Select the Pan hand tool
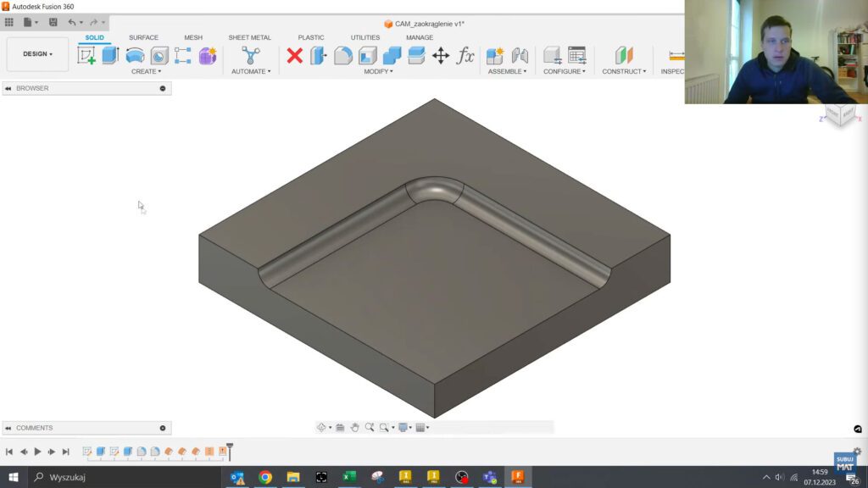The image size is (868, 488). pyautogui.click(x=355, y=428)
